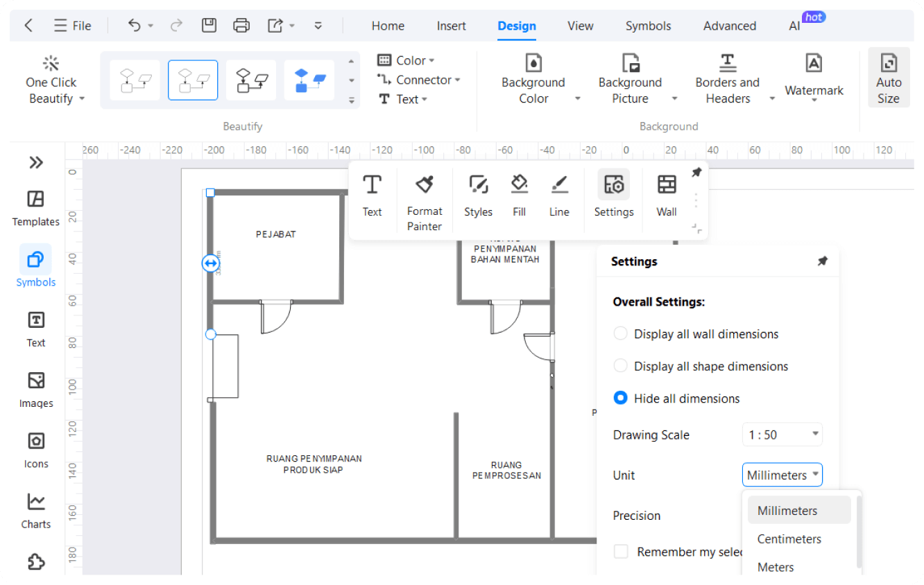The height and width of the screenshot is (585, 924).
Task: Choose Meters from the unit list
Action: point(799,567)
